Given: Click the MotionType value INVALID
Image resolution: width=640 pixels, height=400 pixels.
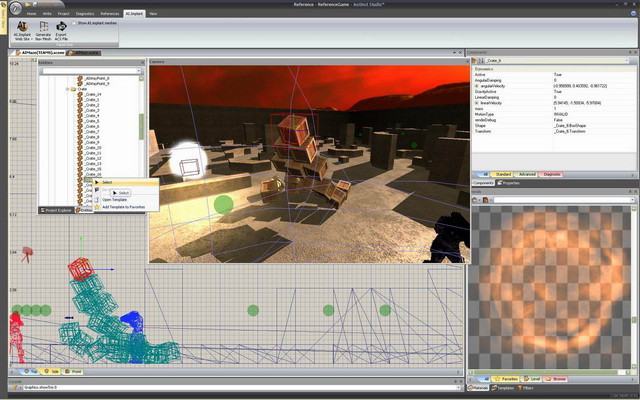Looking at the screenshot, I should point(560,115).
